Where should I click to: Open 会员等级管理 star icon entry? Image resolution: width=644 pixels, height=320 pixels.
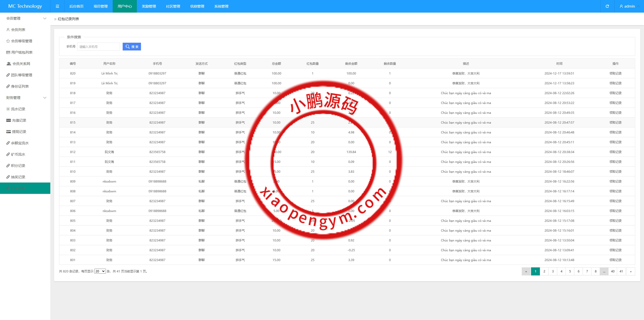coord(8,41)
